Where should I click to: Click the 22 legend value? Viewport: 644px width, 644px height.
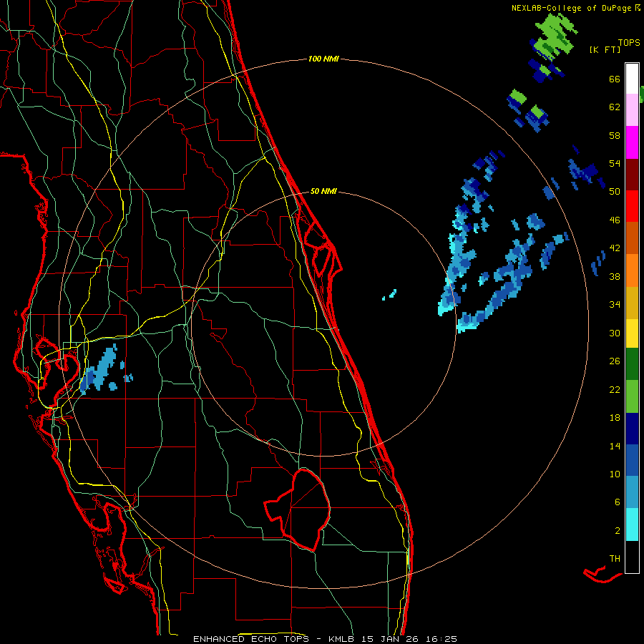point(615,389)
